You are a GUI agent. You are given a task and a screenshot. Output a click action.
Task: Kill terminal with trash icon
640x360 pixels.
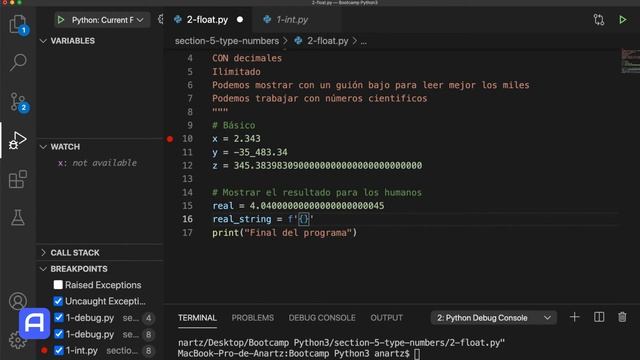[622, 317]
